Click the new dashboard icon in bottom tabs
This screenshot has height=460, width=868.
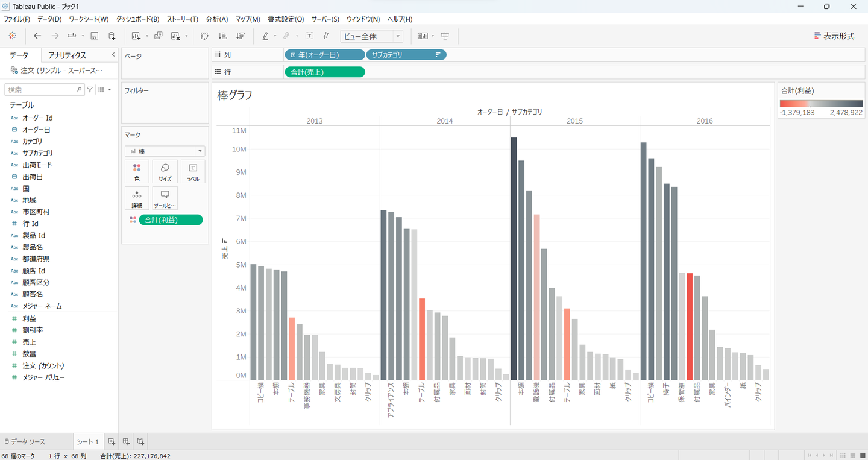coord(126,441)
